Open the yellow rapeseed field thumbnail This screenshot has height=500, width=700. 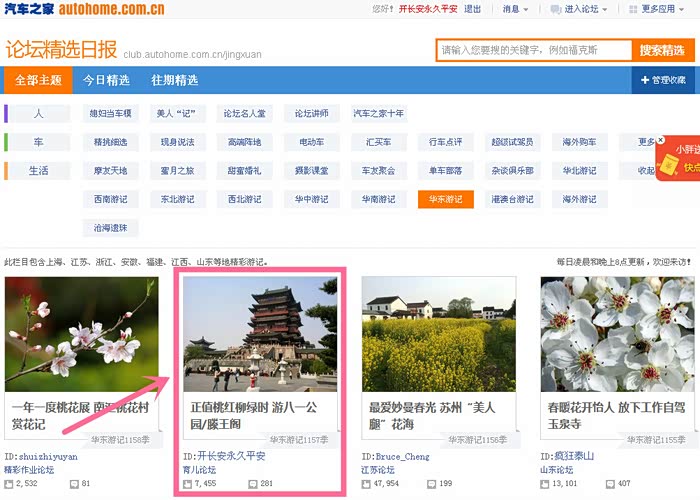[439, 334]
